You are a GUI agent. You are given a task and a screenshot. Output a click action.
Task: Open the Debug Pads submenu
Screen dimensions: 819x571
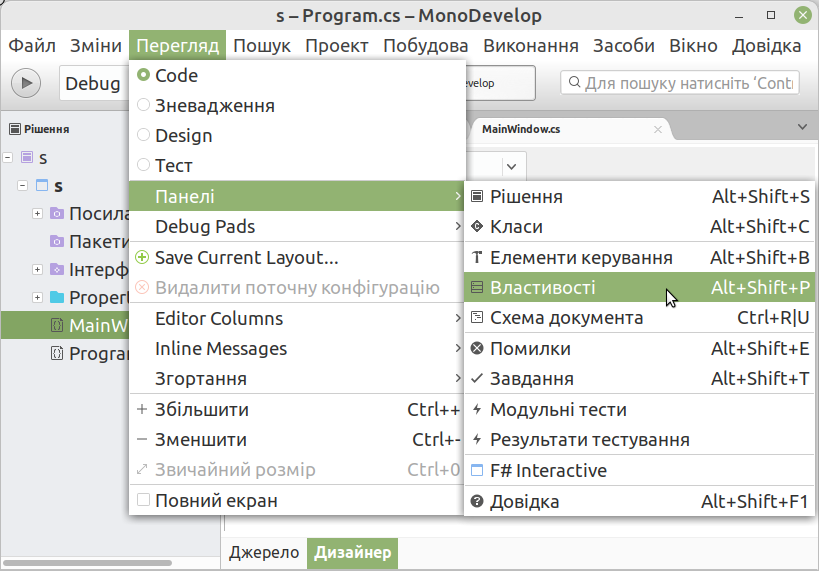coord(297,226)
